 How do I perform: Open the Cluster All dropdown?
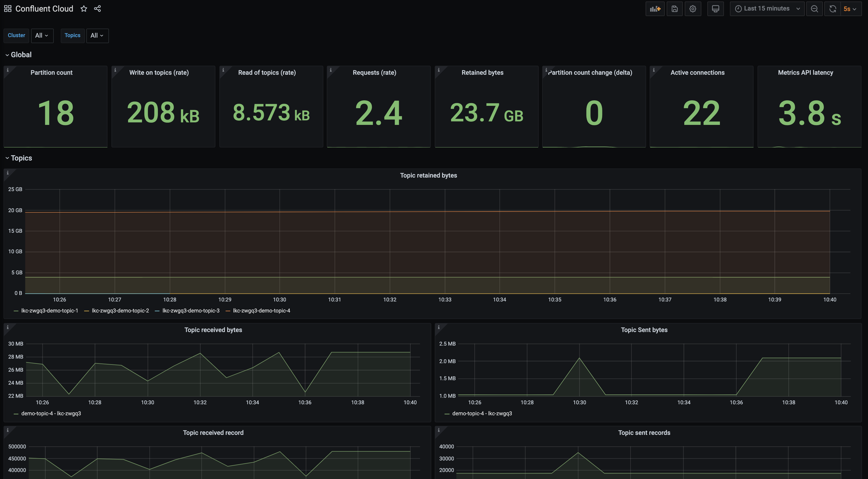pos(42,35)
